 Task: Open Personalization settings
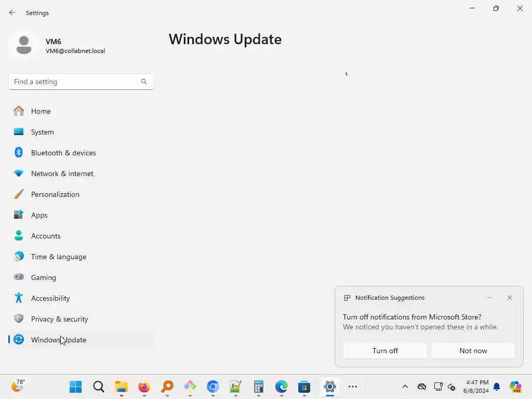[81, 194]
